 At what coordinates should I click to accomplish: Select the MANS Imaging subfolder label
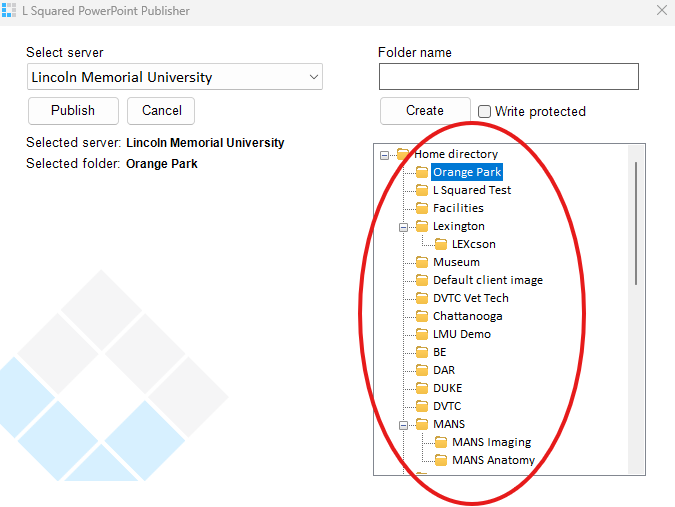pyautogui.click(x=492, y=442)
